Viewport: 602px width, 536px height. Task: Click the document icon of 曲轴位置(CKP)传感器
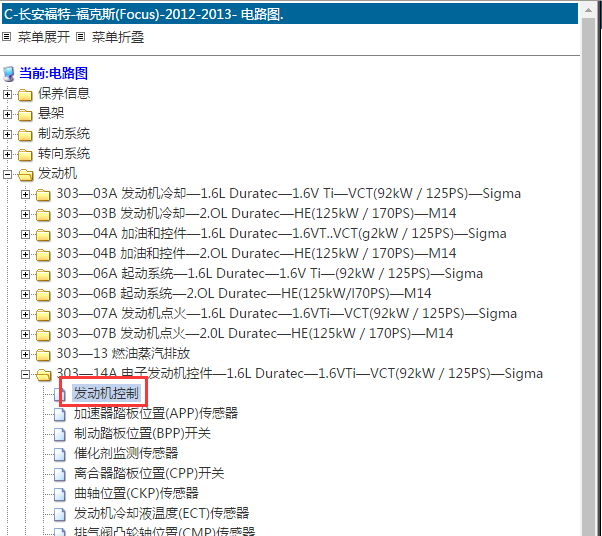click(60, 494)
